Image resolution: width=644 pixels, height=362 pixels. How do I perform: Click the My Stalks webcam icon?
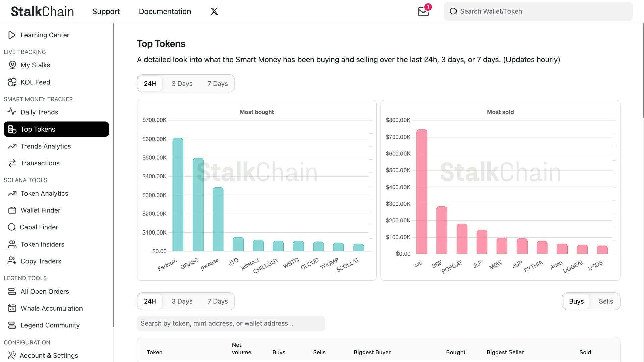tap(12, 65)
